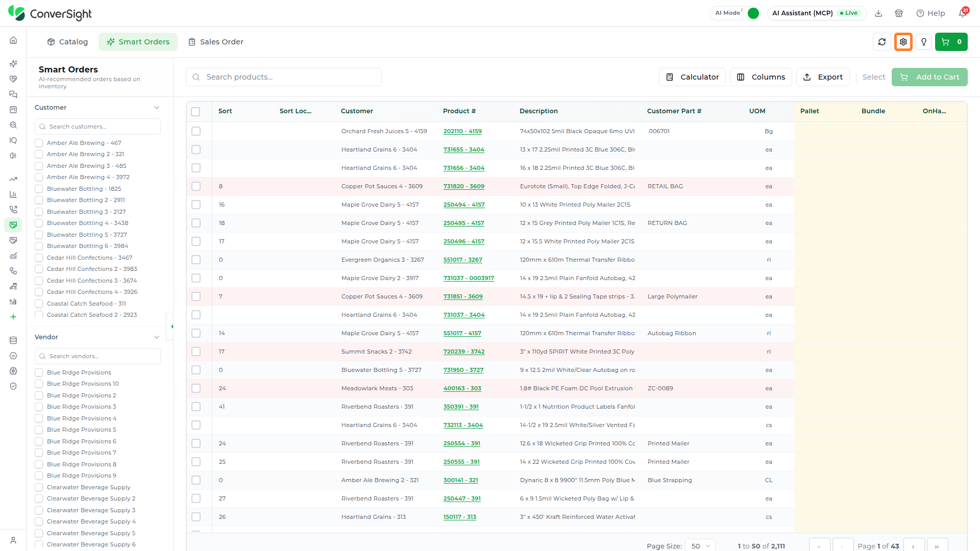This screenshot has height=551, width=980.
Task: Switch to the Sales Order tab
Action: (216, 42)
